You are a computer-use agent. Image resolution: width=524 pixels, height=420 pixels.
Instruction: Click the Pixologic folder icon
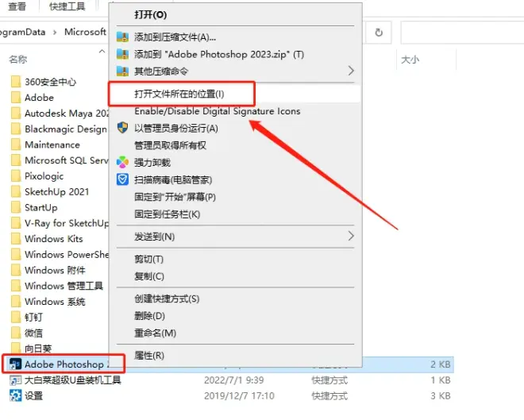pos(16,175)
